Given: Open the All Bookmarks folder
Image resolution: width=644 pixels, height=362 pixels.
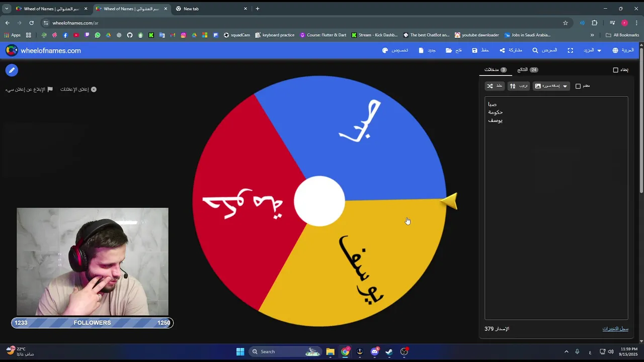Looking at the screenshot, I should [x=622, y=35].
